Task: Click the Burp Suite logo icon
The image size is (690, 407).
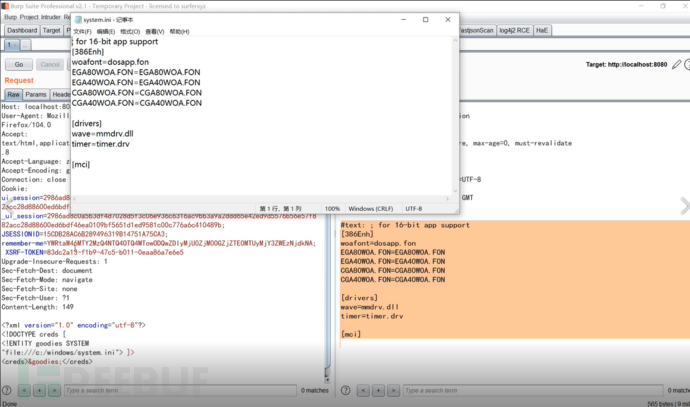Action: click(x=6, y=4)
